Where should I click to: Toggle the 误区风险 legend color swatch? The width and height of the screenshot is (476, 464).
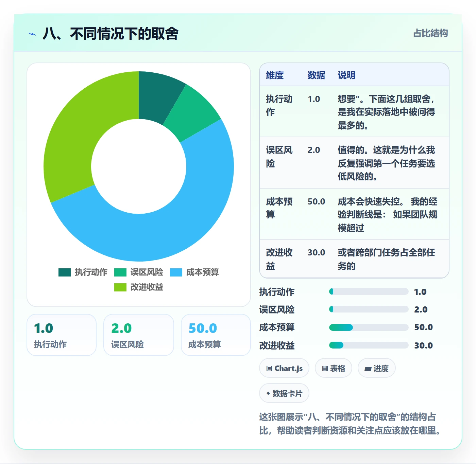click(x=120, y=272)
